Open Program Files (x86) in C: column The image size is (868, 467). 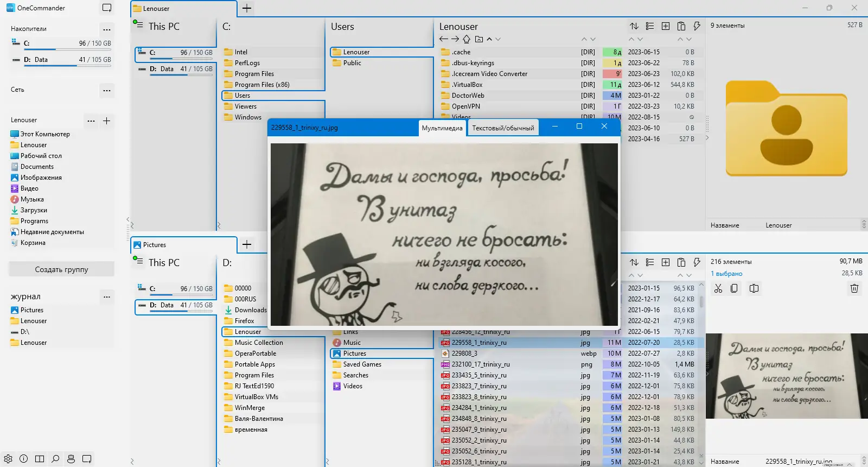point(262,85)
